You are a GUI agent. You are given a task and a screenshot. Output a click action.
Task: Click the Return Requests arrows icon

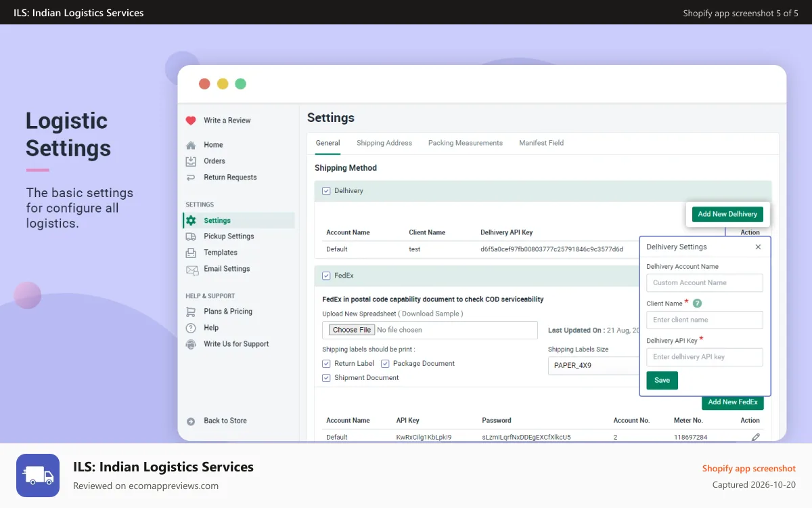click(191, 177)
